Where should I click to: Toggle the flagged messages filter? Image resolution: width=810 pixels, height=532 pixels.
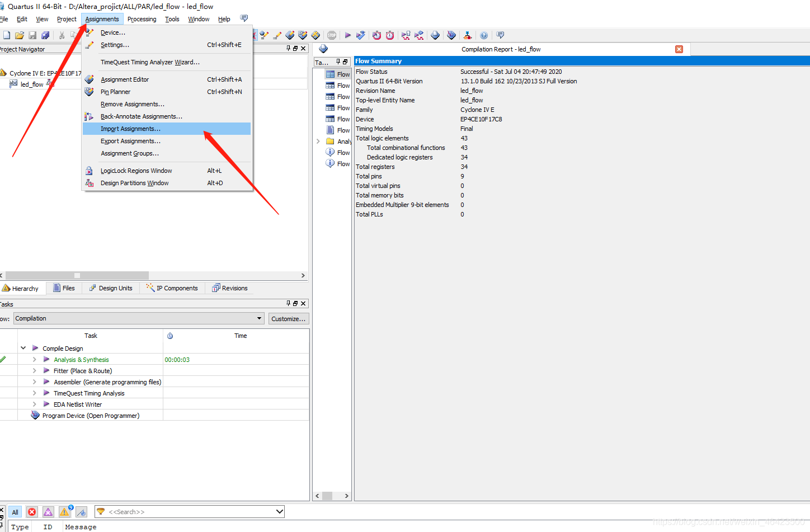[82, 512]
